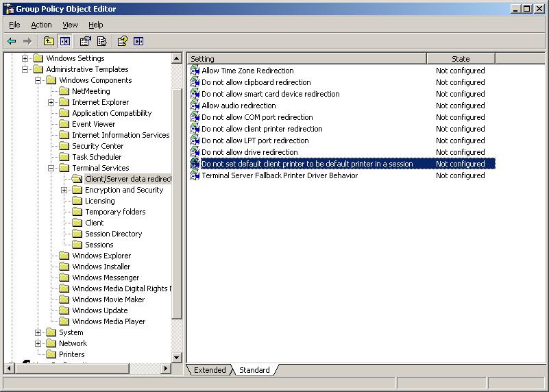Expand the Network tree node
The image size is (549, 392).
click(x=38, y=343)
